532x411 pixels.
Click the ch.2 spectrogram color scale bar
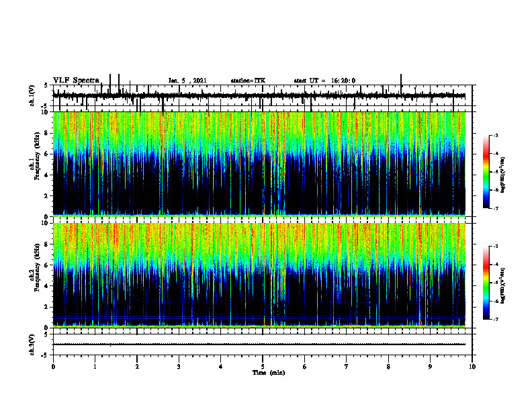point(486,283)
